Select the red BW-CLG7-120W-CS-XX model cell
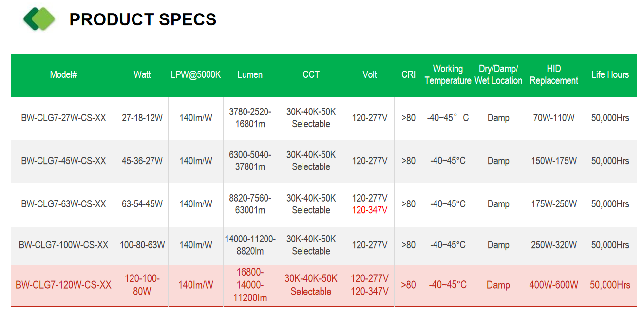 63,285
